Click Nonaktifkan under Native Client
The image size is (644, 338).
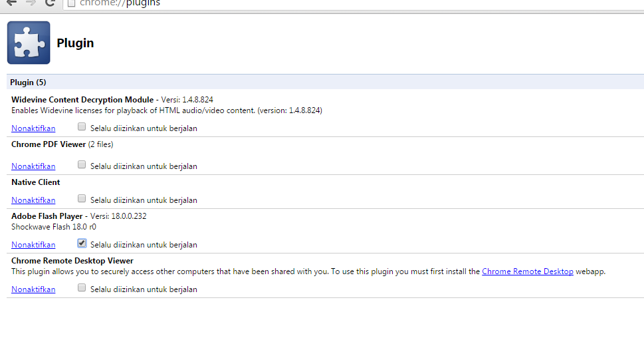coord(33,200)
